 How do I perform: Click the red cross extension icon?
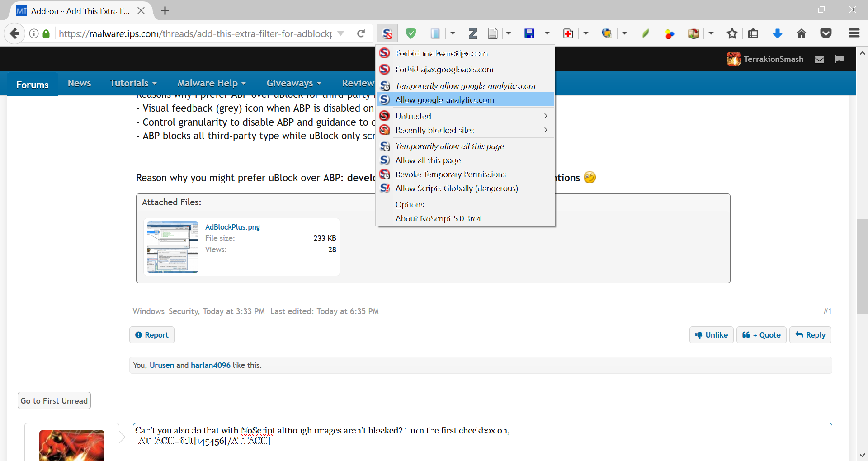(x=568, y=33)
